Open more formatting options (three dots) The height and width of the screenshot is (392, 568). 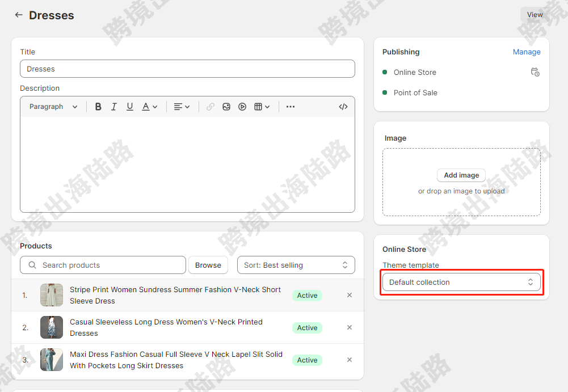coord(291,107)
